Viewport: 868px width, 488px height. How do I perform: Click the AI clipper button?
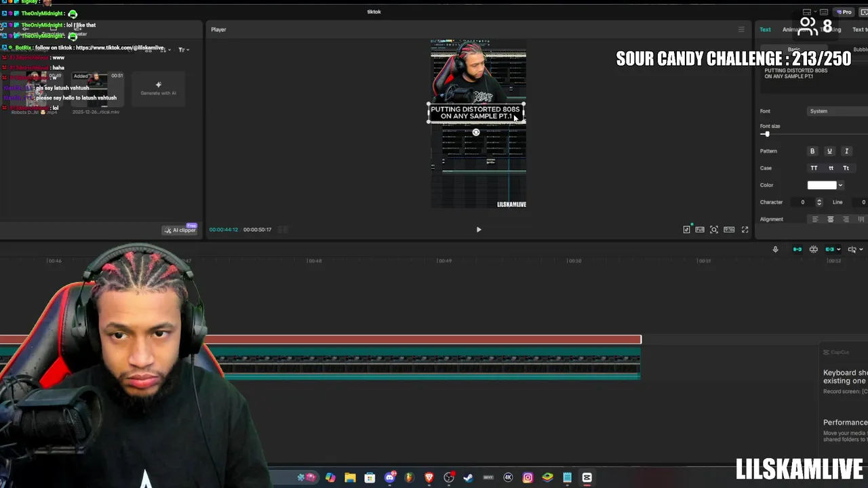180,230
